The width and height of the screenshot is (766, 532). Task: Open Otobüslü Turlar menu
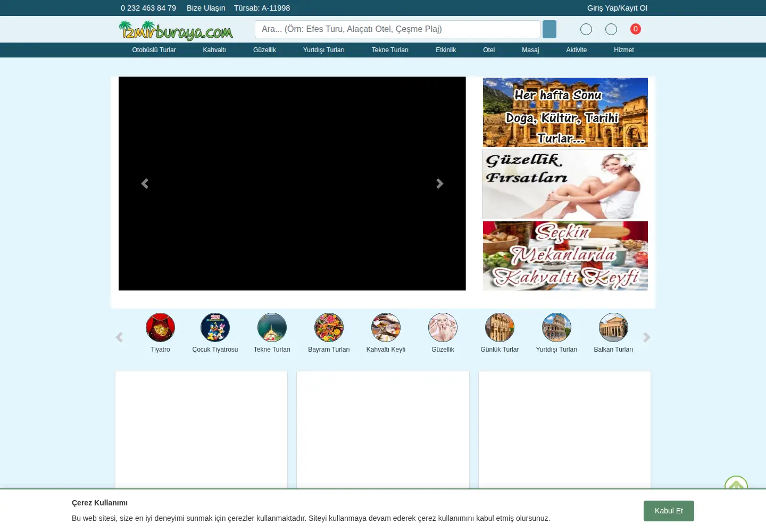tap(154, 50)
